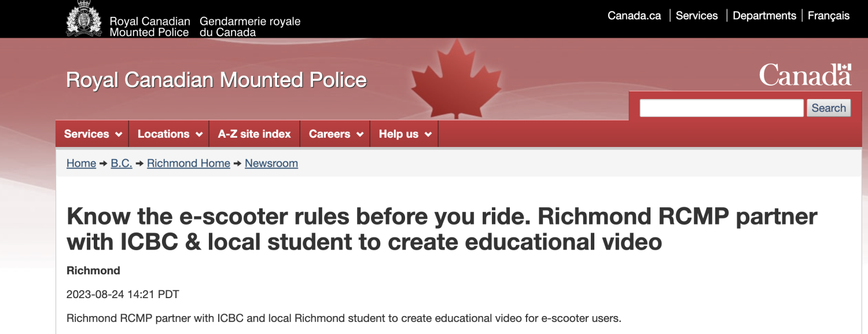Go to the B.C. breadcrumb link
This screenshot has height=334, width=868.
pyautogui.click(x=121, y=163)
